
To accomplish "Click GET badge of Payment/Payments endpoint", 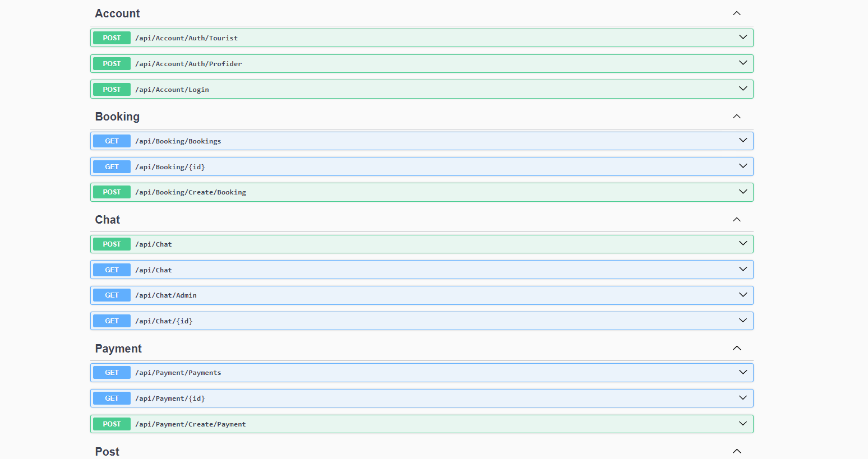I will tap(112, 373).
